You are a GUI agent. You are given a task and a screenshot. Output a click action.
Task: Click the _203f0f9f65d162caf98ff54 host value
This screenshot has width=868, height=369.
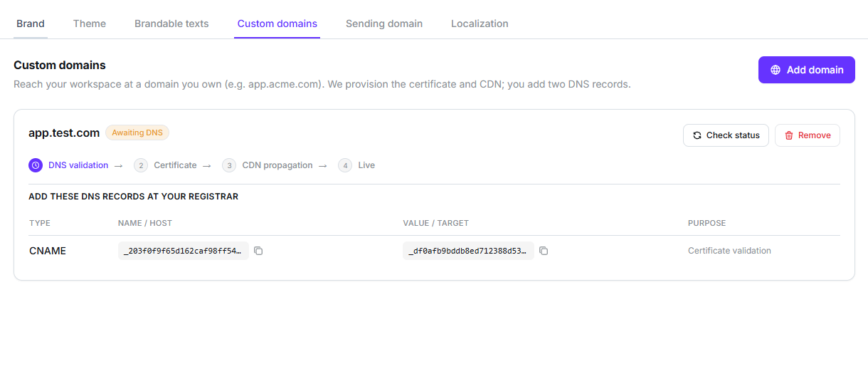point(184,251)
